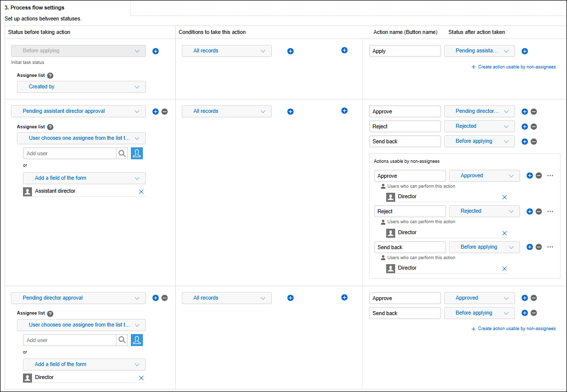Remove Director from the non-assignee Reject action

505,233
